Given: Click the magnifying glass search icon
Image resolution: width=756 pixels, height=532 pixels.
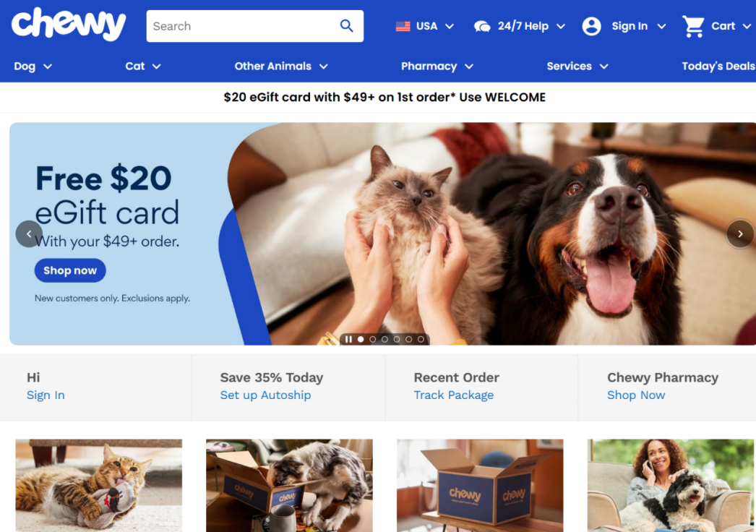Looking at the screenshot, I should [x=347, y=25].
